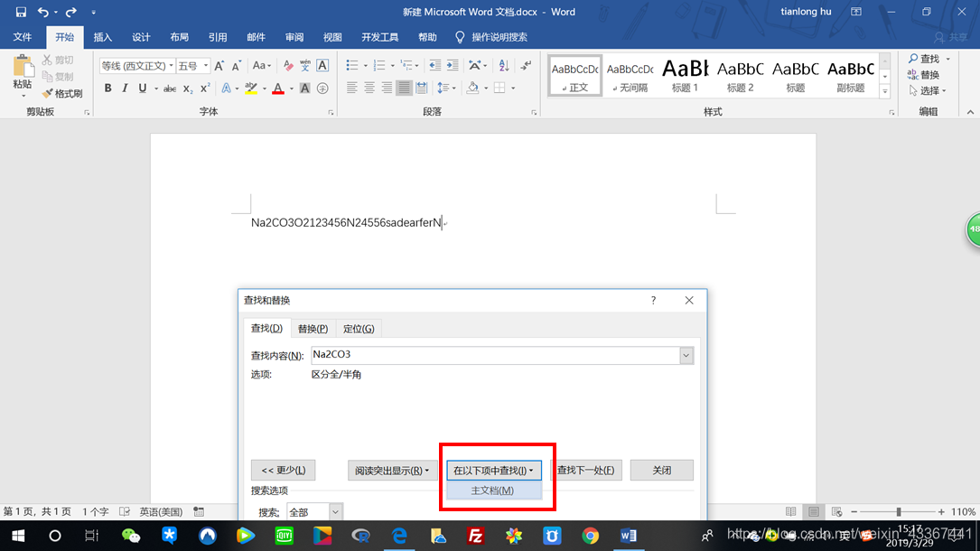980x551 pixels.
Task: Clear all formatting icon
Action: (x=287, y=66)
